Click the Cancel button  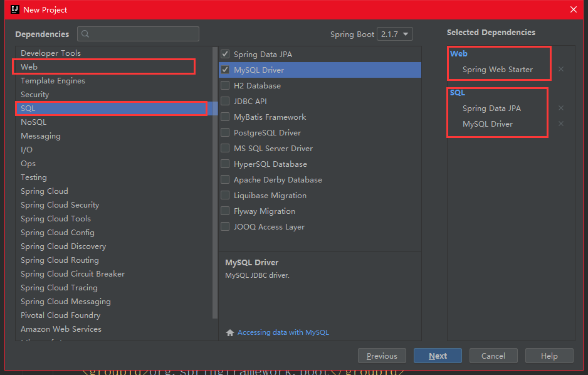coord(493,356)
